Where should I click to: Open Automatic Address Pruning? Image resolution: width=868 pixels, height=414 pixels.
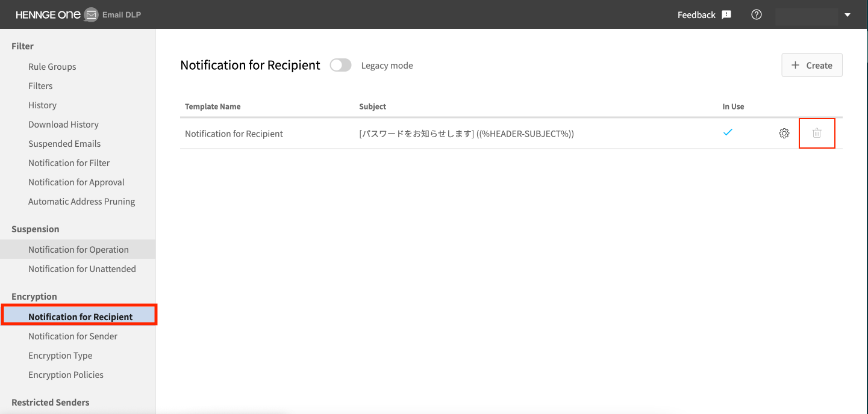(81, 201)
